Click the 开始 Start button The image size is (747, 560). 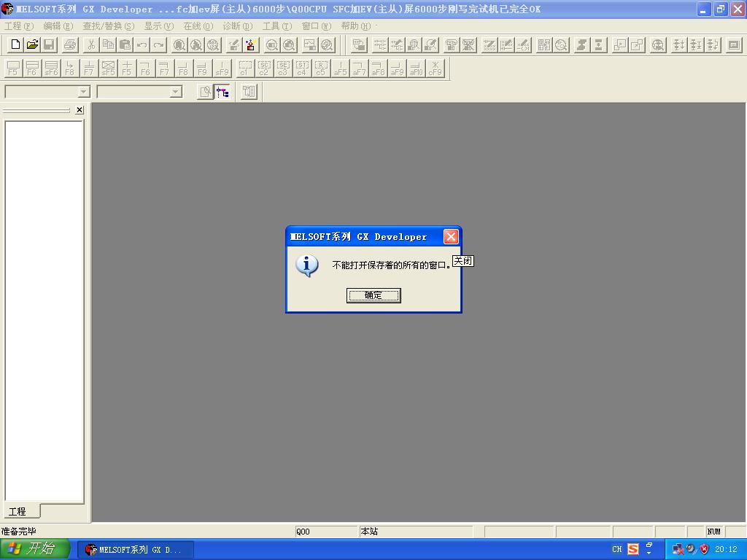point(34,549)
